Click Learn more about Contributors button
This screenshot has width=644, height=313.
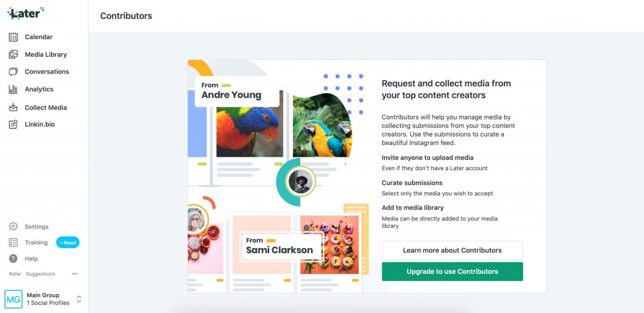[452, 250]
